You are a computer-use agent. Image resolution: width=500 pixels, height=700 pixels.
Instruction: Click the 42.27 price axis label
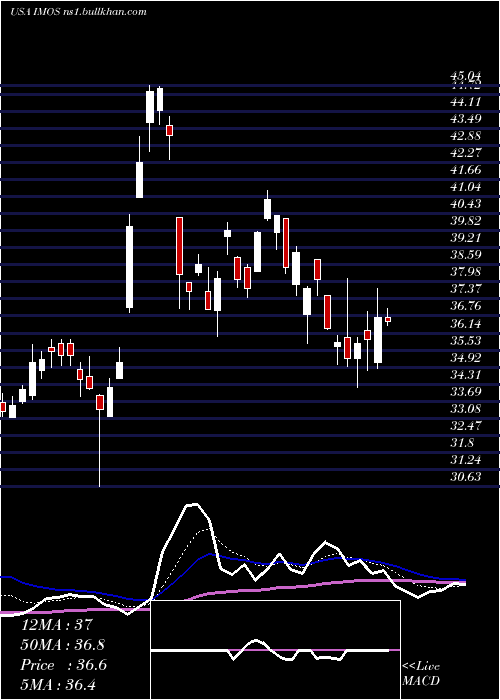point(465,153)
